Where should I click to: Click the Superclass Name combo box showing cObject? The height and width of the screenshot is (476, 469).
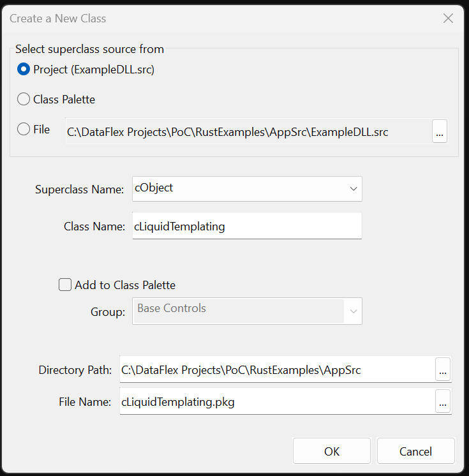[x=239, y=188]
